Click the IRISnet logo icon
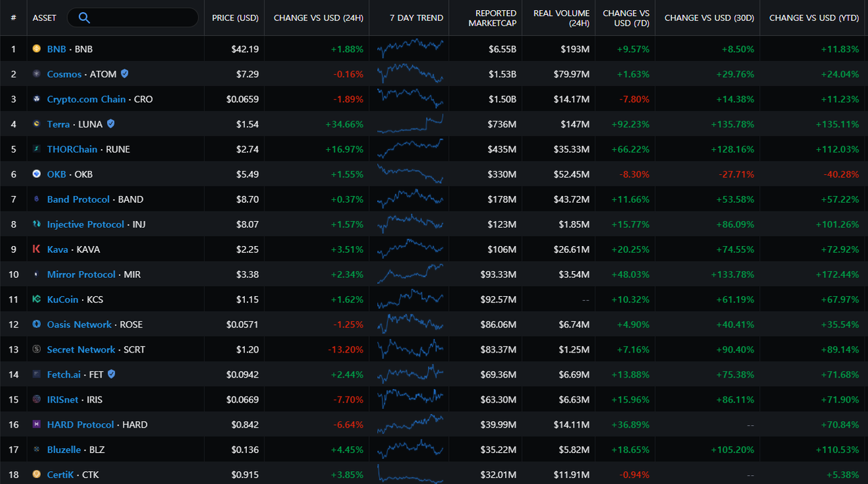 [x=37, y=399]
